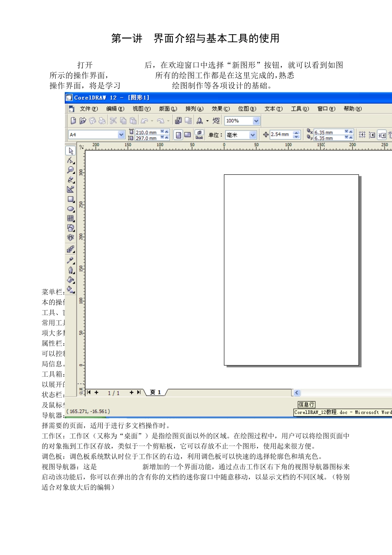Select the Smart Drawing tool
Screen dimensions: 392x555
click(x=71, y=189)
